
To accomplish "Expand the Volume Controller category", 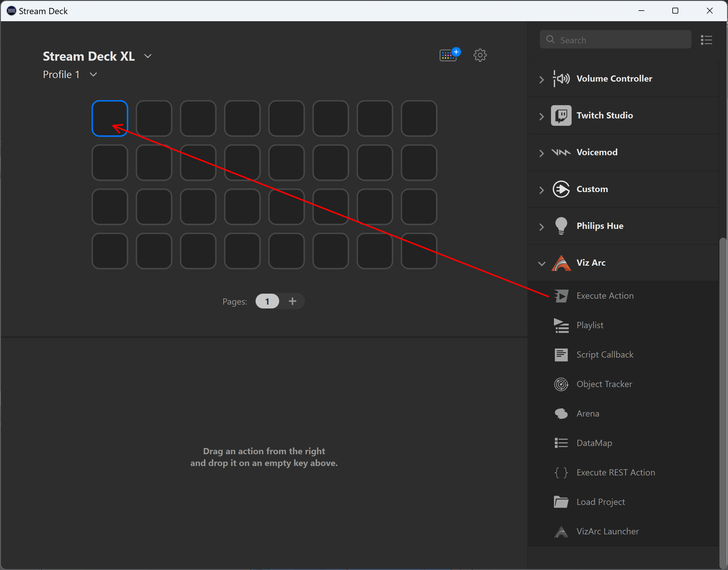I will click(542, 80).
